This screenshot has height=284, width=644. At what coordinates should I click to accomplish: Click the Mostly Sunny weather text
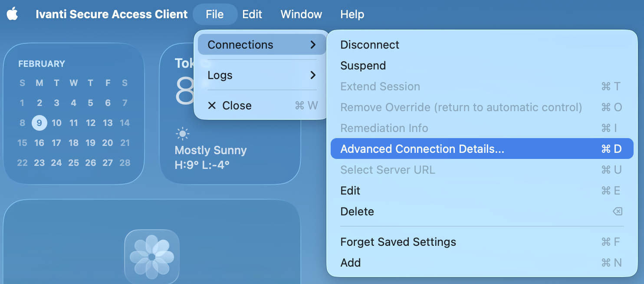(x=210, y=150)
